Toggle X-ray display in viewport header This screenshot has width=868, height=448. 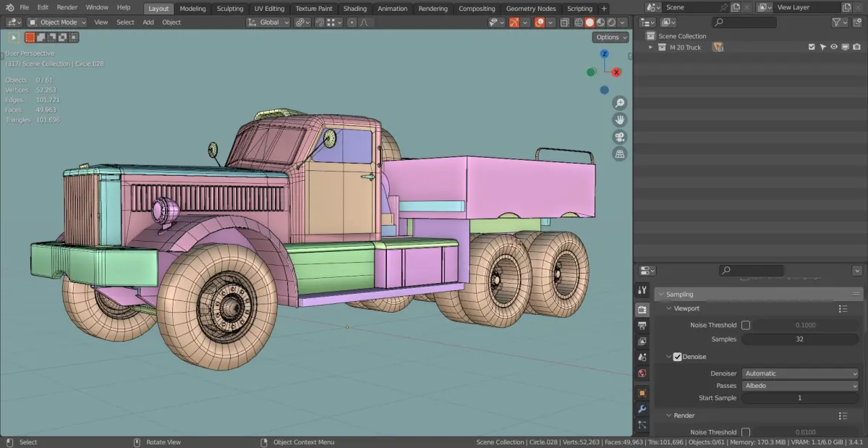click(565, 22)
